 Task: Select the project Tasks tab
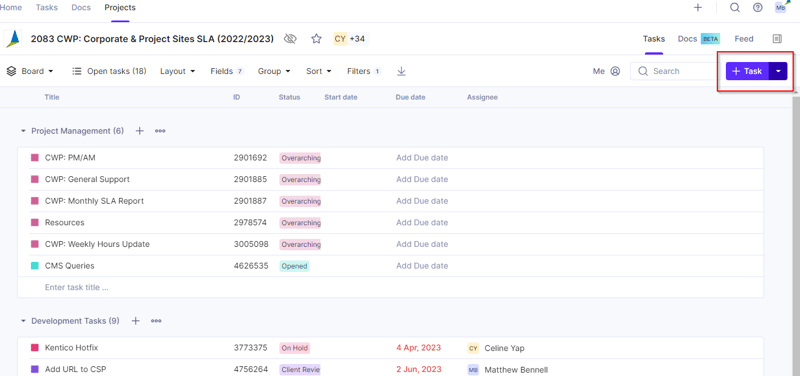pyautogui.click(x=654, y=39)
